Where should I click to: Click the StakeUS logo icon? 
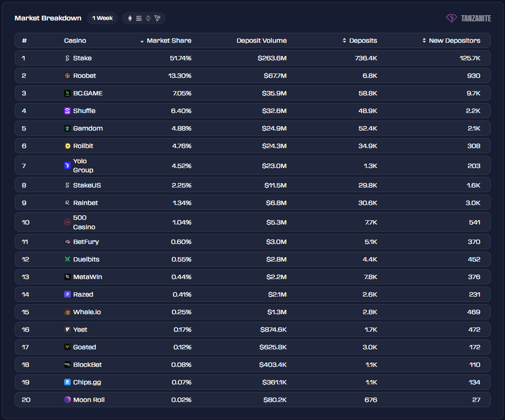point(67,185)
